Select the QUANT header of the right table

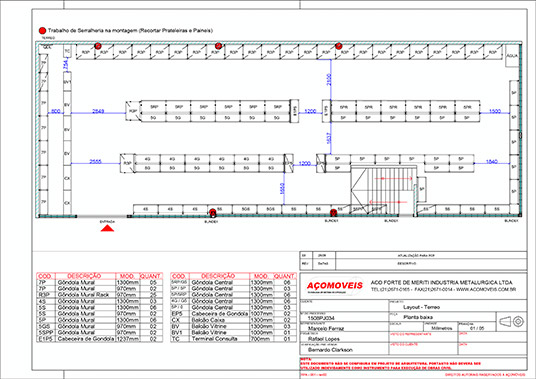(x=284, y=276)
